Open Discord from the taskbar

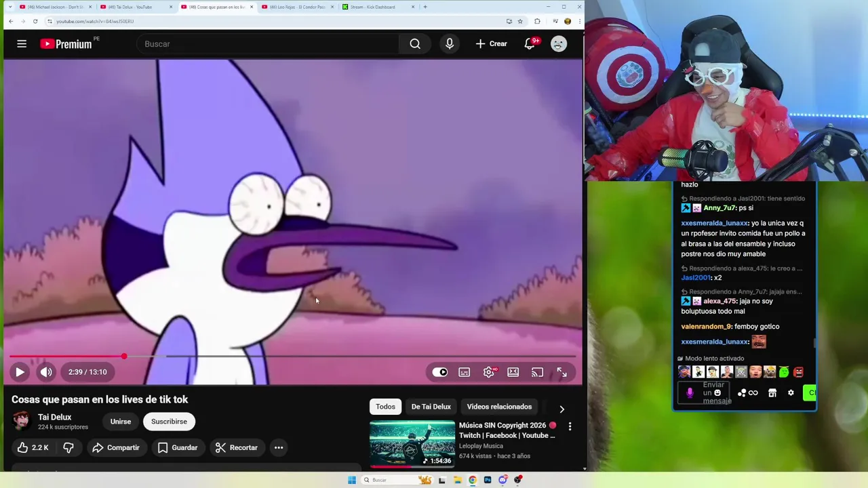click(x=502, y=480)
